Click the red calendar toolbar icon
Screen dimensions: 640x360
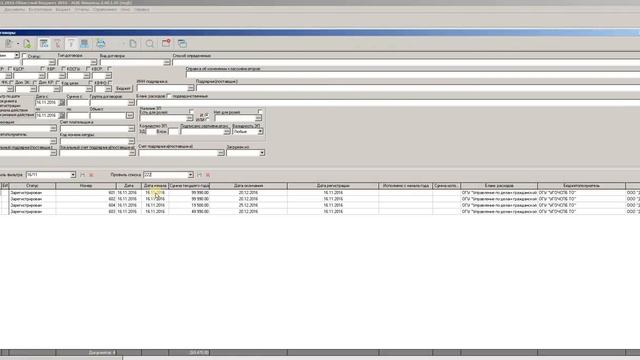[x=166, y=43]
